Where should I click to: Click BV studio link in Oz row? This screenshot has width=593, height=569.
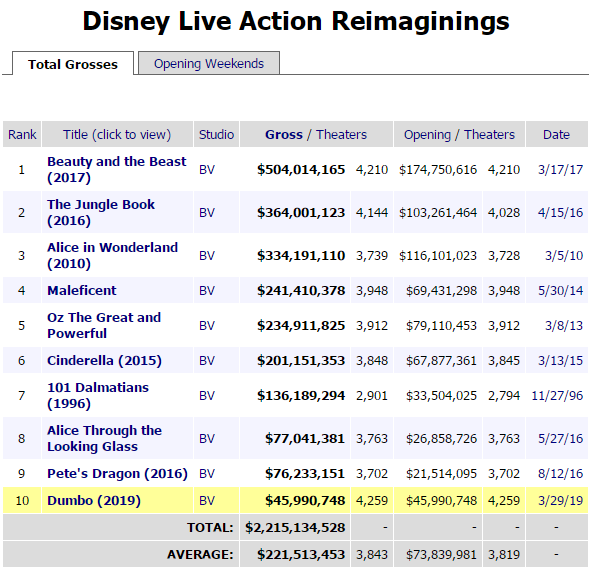click(207, 326)
